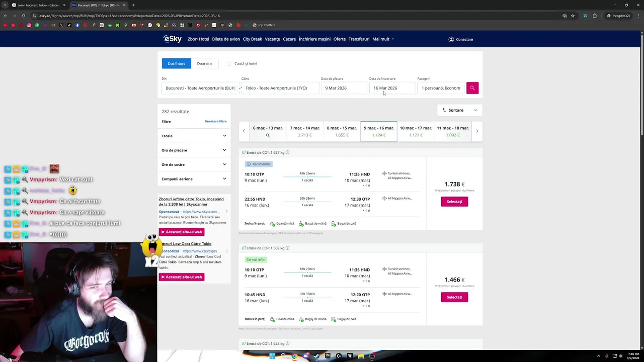The image size is (644, 362).
Task: Click the search icon under 6 mar. - 13 mar.
Action: (268, 135)
